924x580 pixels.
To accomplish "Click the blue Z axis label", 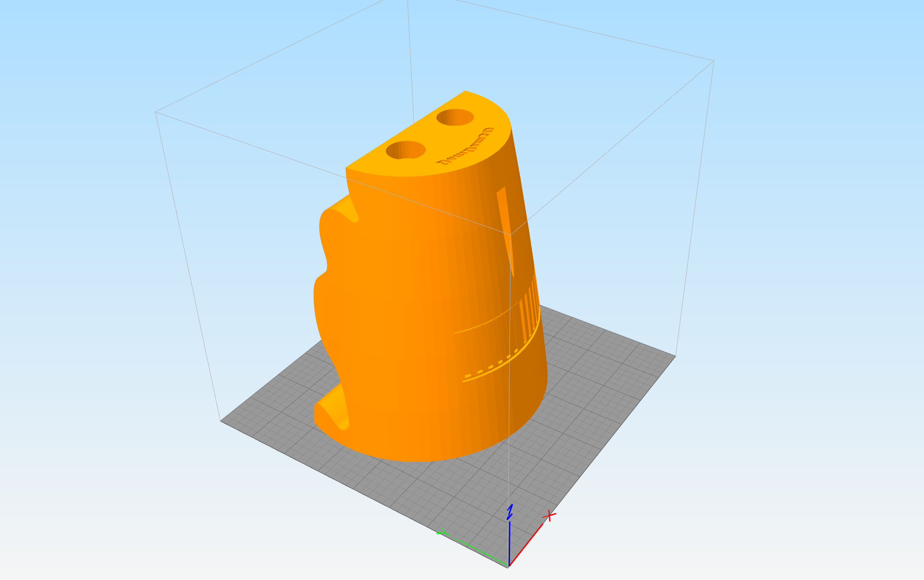I will coord(510,512).
